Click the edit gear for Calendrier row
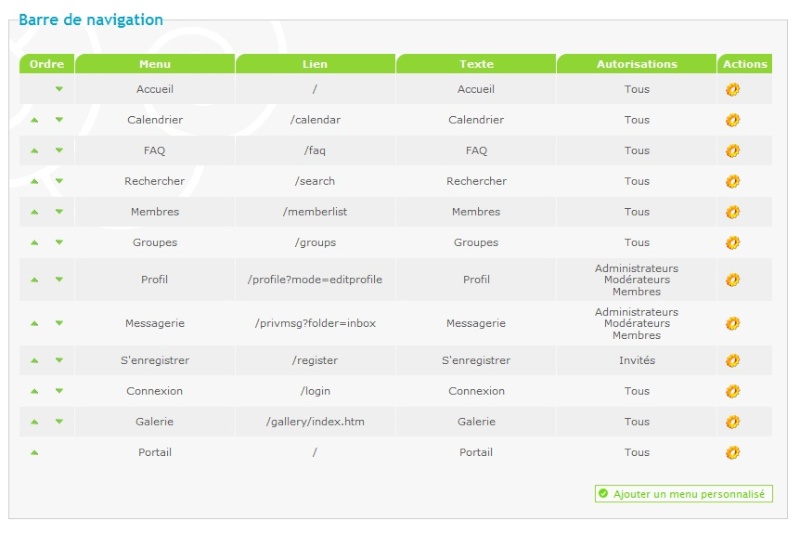Viewport: 800px width, 534px height. point(733,120)
